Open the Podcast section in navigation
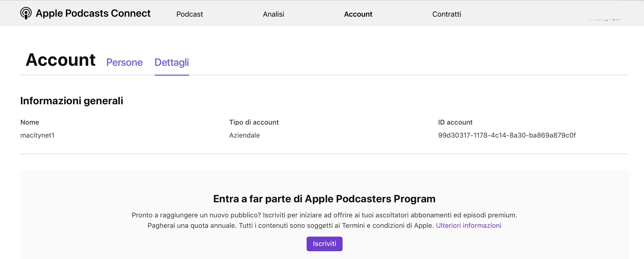The height and width of the screenshot is (259, 644). click(x=189, y=14)
